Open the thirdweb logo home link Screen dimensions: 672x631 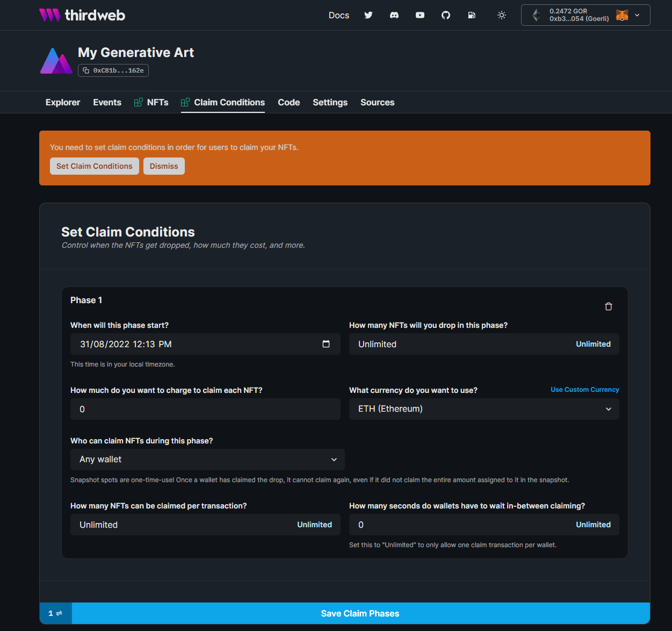click(x=82, y=15)
